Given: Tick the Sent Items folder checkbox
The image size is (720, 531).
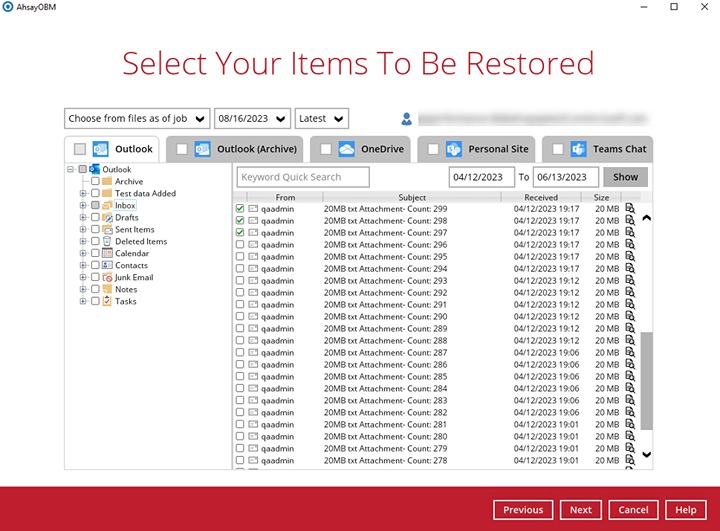Looking at the screenshot, I should (95, 230).
